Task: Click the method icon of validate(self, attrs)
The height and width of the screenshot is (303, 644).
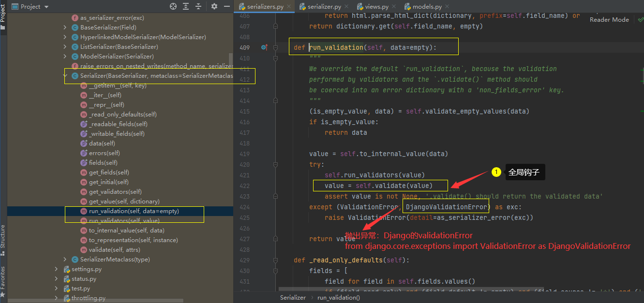Action: pos(84,250)
